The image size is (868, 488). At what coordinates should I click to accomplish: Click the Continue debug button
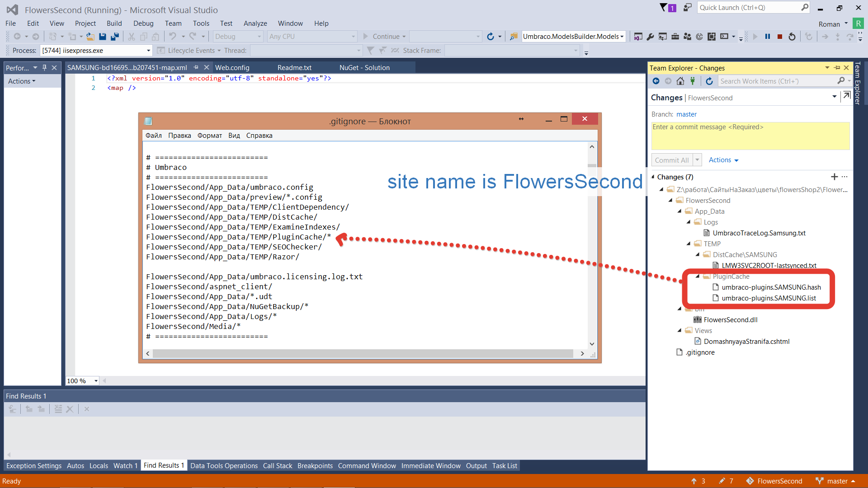pyautogui.click(x=385, y=37)
